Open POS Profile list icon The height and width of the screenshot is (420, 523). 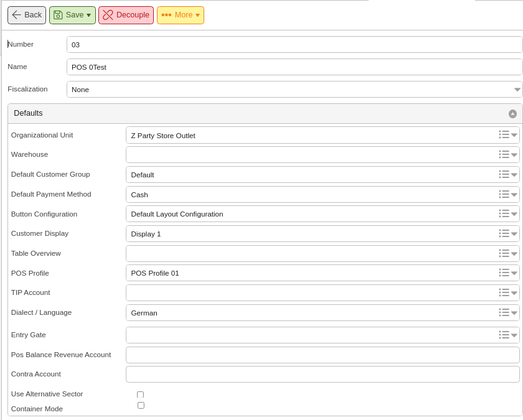pos(504,273)
